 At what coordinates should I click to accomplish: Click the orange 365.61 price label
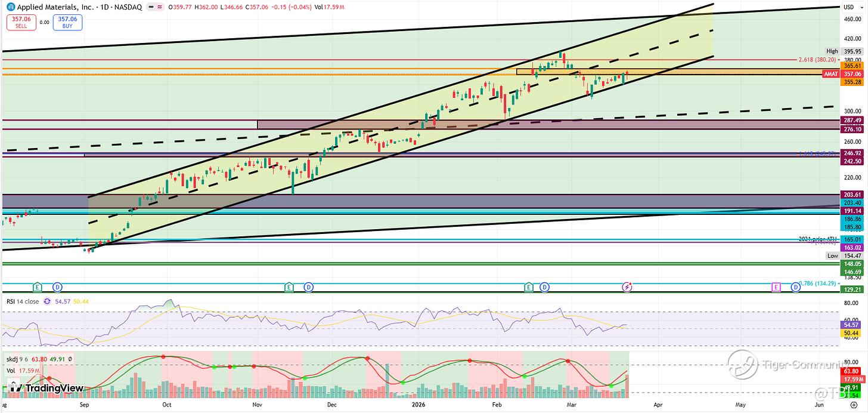coord(852,66)
